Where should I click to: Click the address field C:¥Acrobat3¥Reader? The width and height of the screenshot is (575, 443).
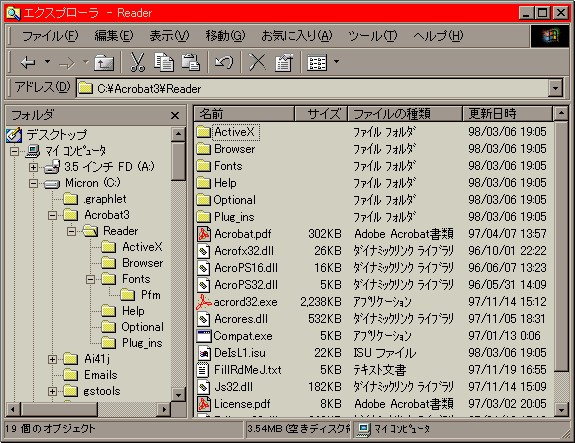coord(312,88)
